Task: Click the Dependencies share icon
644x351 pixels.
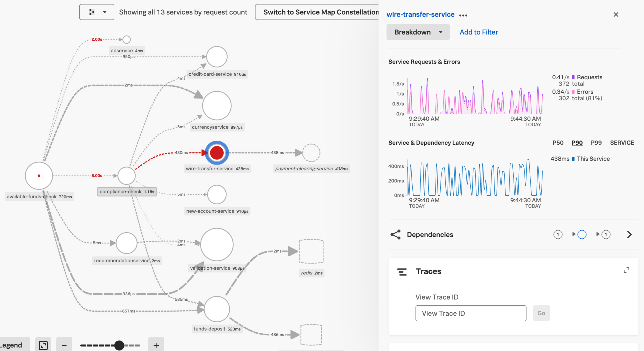Action: (395, 234)
